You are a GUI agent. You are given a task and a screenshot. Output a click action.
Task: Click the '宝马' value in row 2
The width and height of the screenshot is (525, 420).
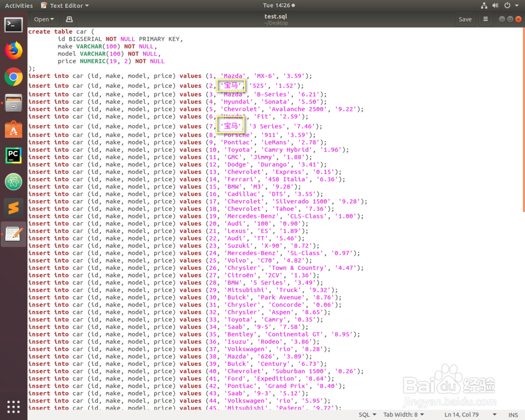pyautogui.click(x=231, y=86)
